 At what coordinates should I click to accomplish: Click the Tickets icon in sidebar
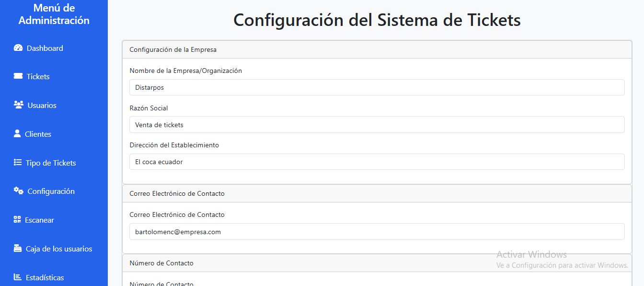[x=18, y=76]
